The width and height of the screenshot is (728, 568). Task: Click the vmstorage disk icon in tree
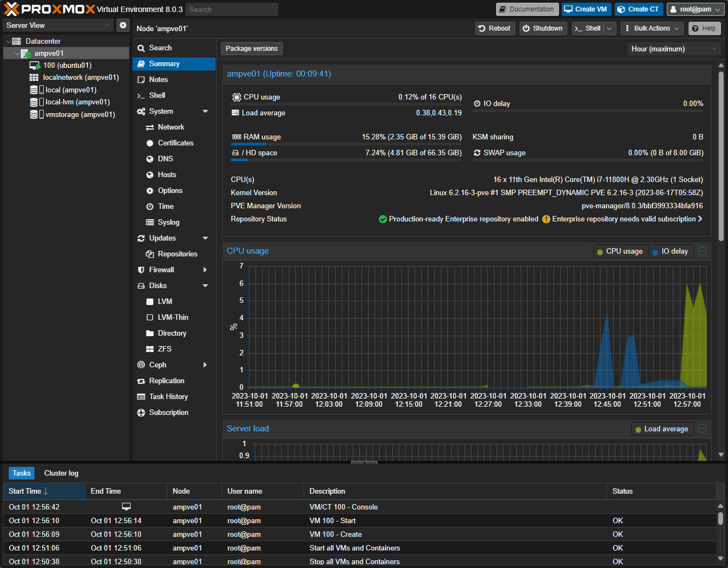click(x=34, y=115)
